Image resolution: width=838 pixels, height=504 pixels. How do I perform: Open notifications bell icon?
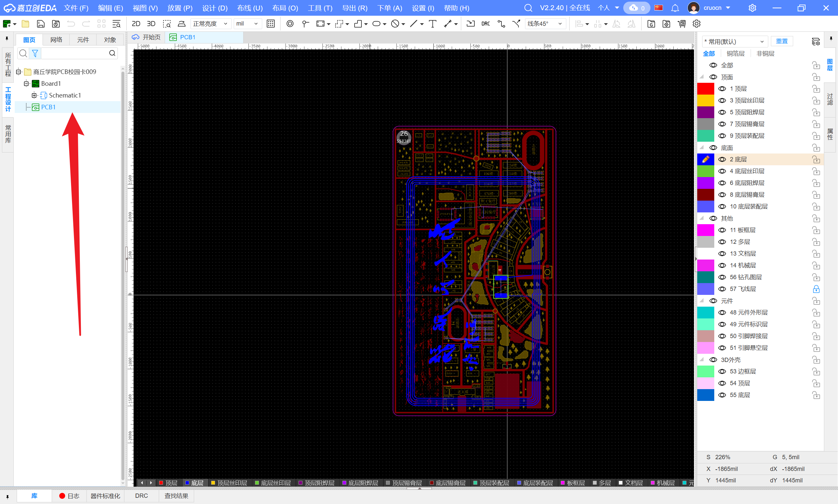coord(675,8)
